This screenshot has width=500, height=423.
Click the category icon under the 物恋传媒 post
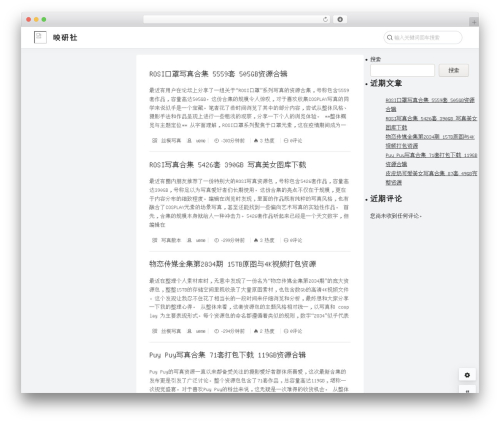[x=154, y=331]
